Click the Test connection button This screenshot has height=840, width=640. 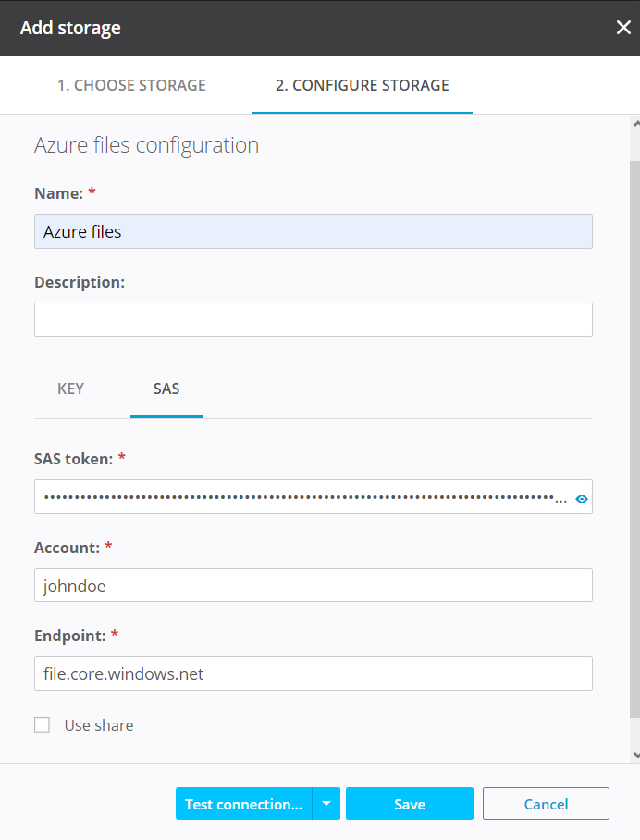tap(243, 804)
